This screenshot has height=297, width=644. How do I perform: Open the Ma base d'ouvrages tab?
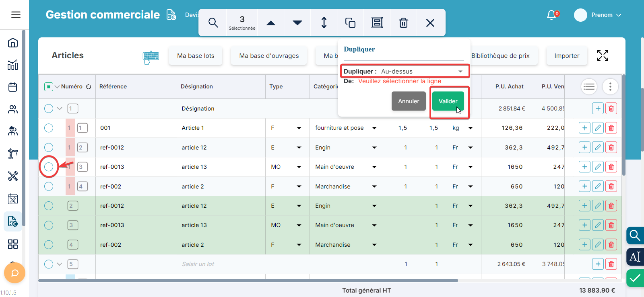(269, 56)
